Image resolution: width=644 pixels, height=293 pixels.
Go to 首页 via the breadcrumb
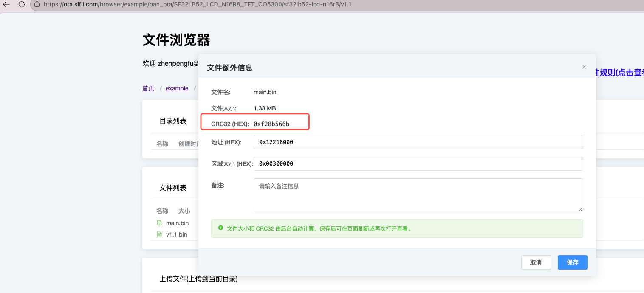(148, 88)
